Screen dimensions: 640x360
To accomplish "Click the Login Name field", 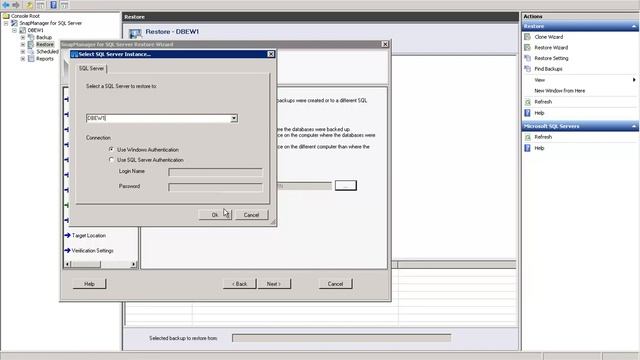I will (x=215, y=172).
